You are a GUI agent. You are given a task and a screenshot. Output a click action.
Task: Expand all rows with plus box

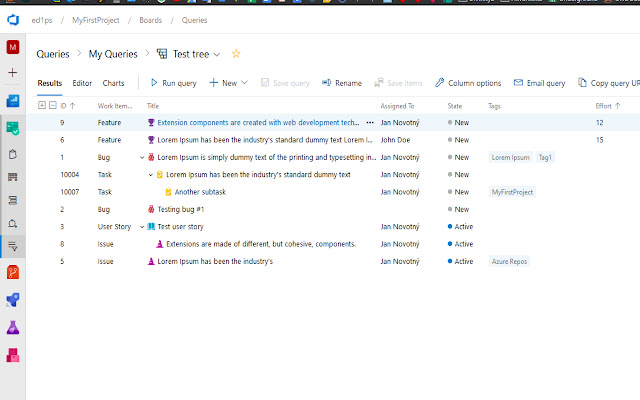coord(41,105)
